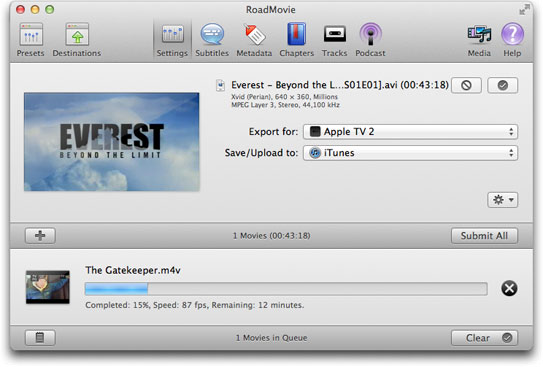543x367 pixels.
Task: Switch to the Metadata tag tab
Action: coord(254,39)
